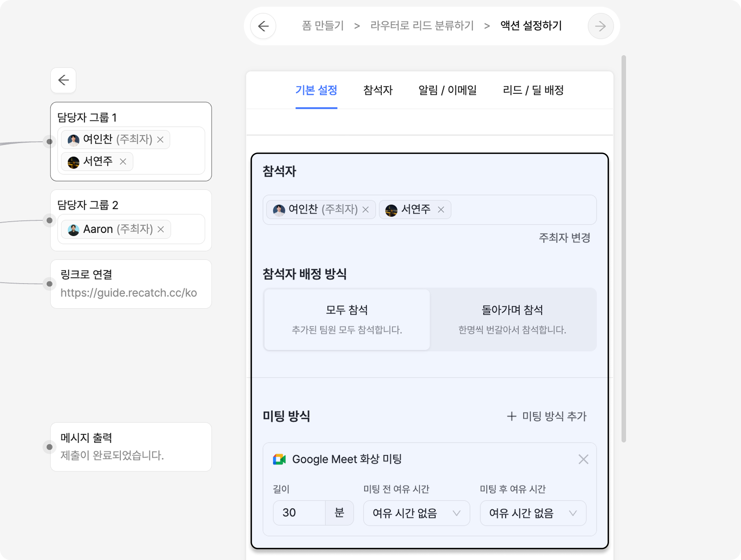Screen dimensions: 741x560
Task: Open 알림 / 이메일 tab
Action: [x=447, y=90]
